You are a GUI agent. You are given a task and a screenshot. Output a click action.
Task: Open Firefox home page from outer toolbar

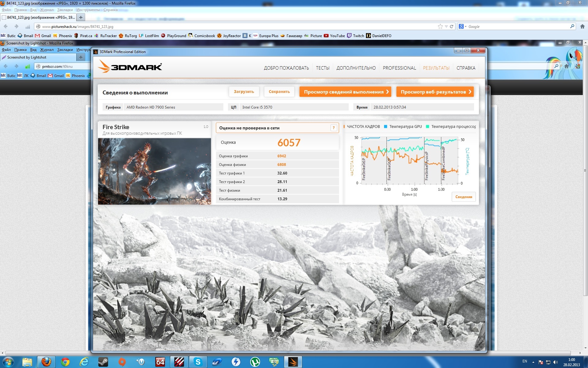pyautogui.click(x=582, y=26)
